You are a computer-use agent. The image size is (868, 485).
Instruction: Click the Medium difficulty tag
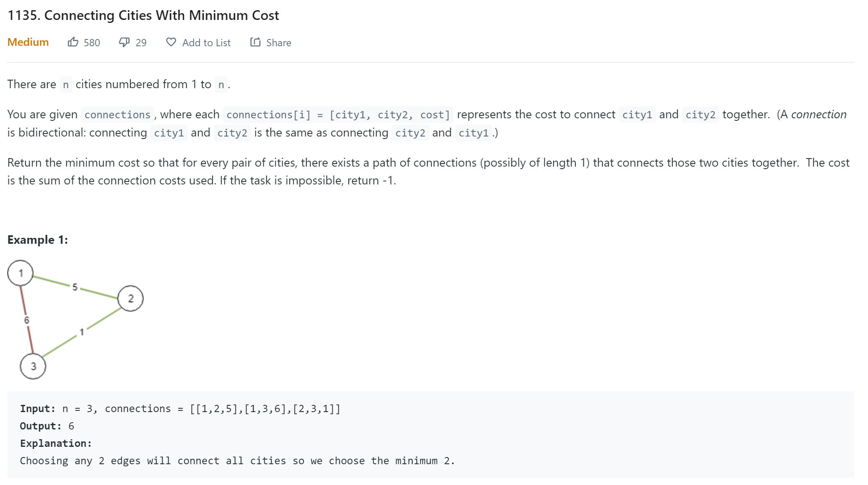[x=28, y=42]
